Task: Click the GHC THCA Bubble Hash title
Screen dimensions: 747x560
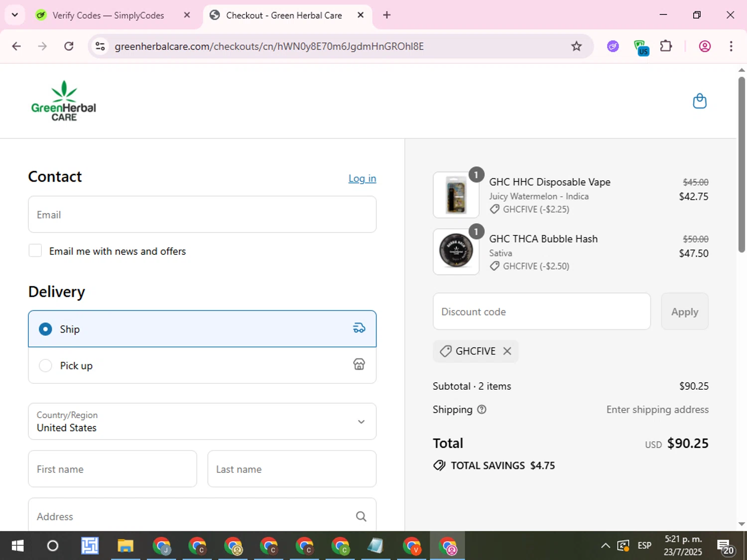Action: coord(543,239)
